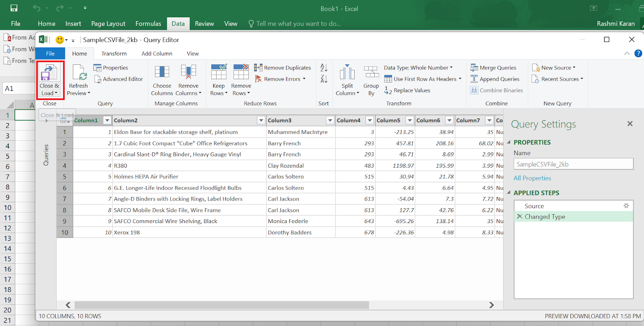Delete the Changed Type step
644x326 pixels.
520,216
